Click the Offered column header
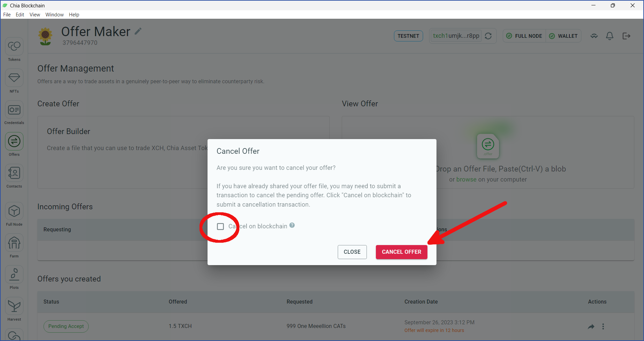Screen dimensions: 644x341 pos(178,302)
